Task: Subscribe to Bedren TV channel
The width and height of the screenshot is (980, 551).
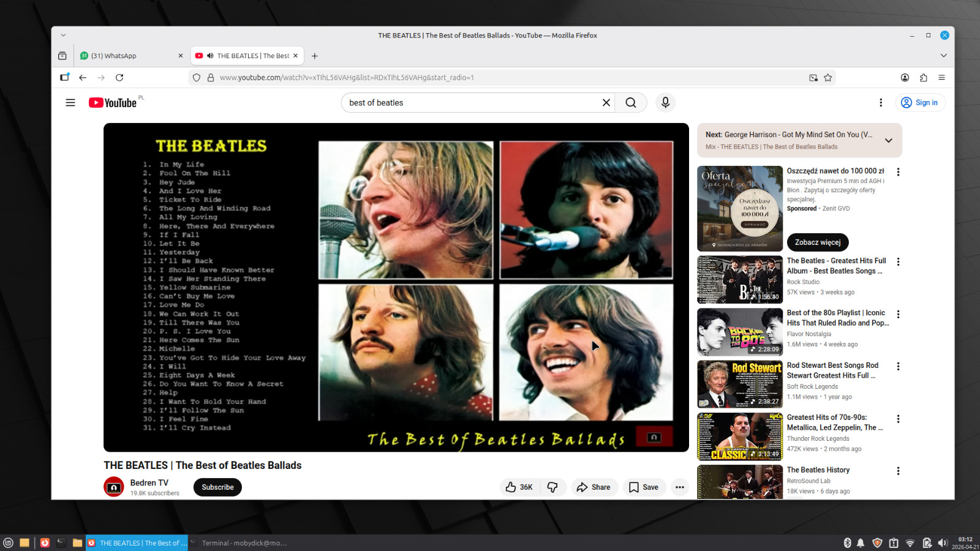Action: (x=217, y=487)
